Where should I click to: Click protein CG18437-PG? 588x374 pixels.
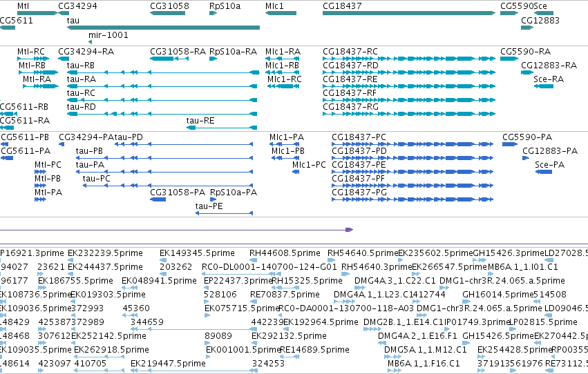pos(412,199)
